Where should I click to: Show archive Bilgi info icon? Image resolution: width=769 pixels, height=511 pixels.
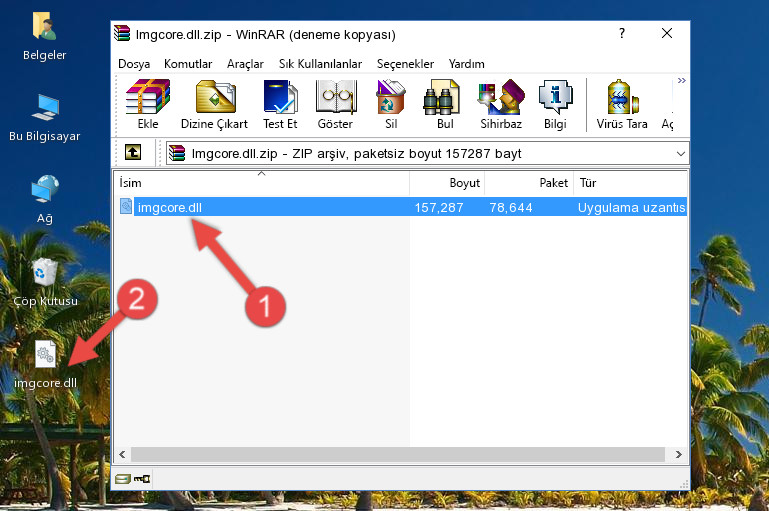click(x=555, y=104)
